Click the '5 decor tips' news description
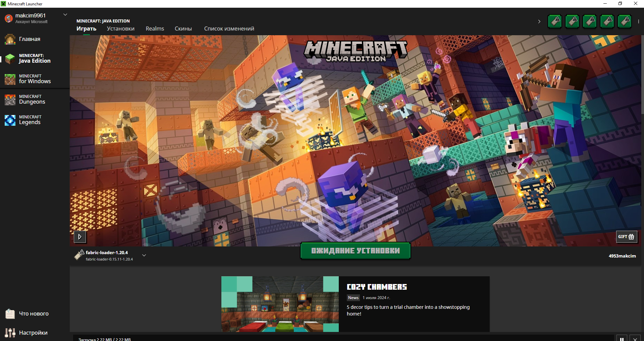Screen dimensions: 644x341 tap(408, 310)
